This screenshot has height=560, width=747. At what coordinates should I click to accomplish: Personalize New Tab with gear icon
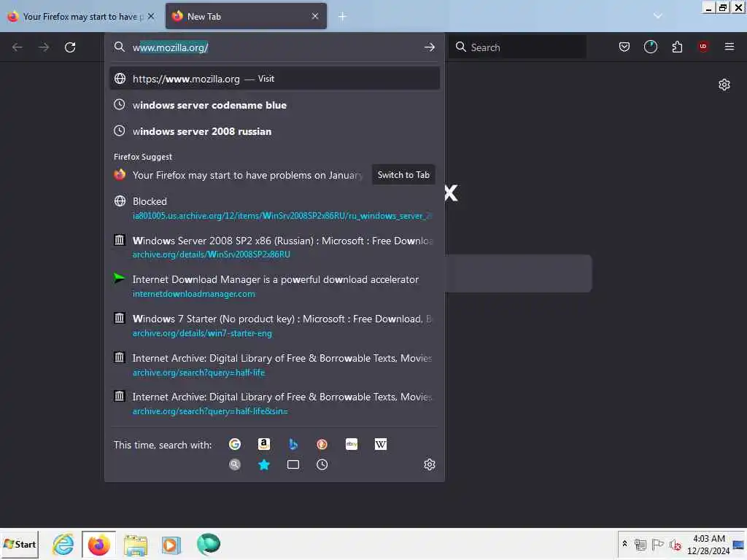tap(724, 85)
